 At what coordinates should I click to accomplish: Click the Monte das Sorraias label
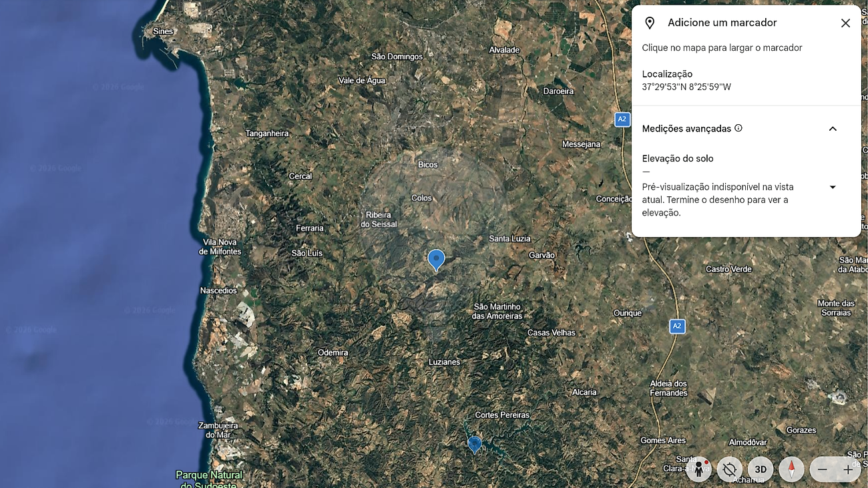(x=836, y=308)
